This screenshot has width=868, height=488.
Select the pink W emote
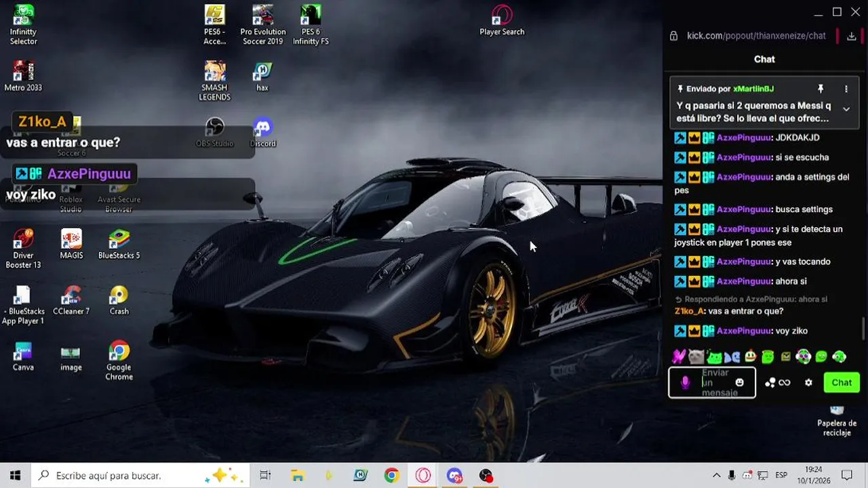[x=678, y=357]
